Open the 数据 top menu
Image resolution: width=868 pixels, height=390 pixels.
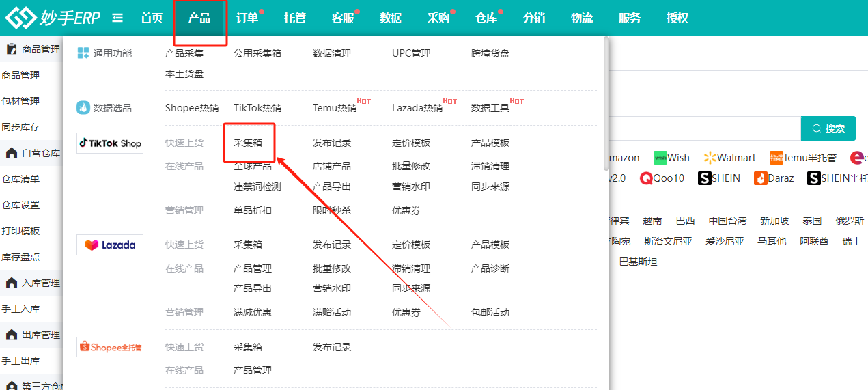point(391,18)
